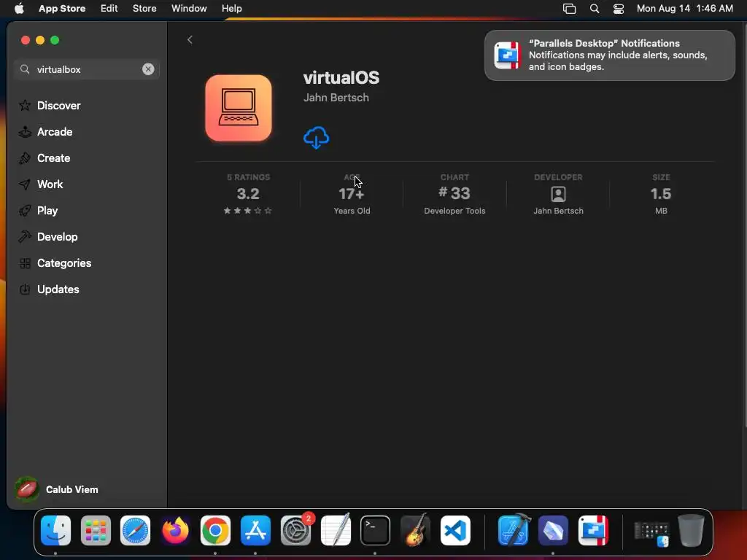Click the 3.2 ratings badge
The image size is (747, 560).
click(x=248, y=194)
